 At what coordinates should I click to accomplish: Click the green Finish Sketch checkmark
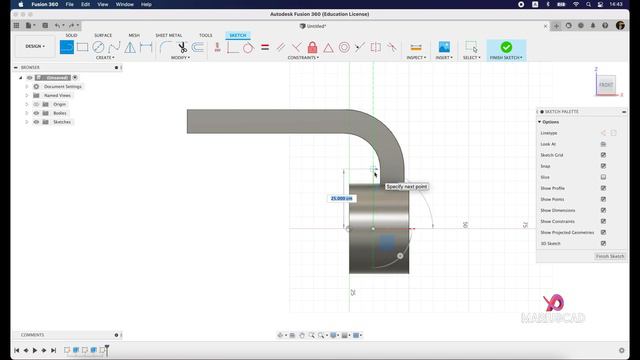pos(506,47)
